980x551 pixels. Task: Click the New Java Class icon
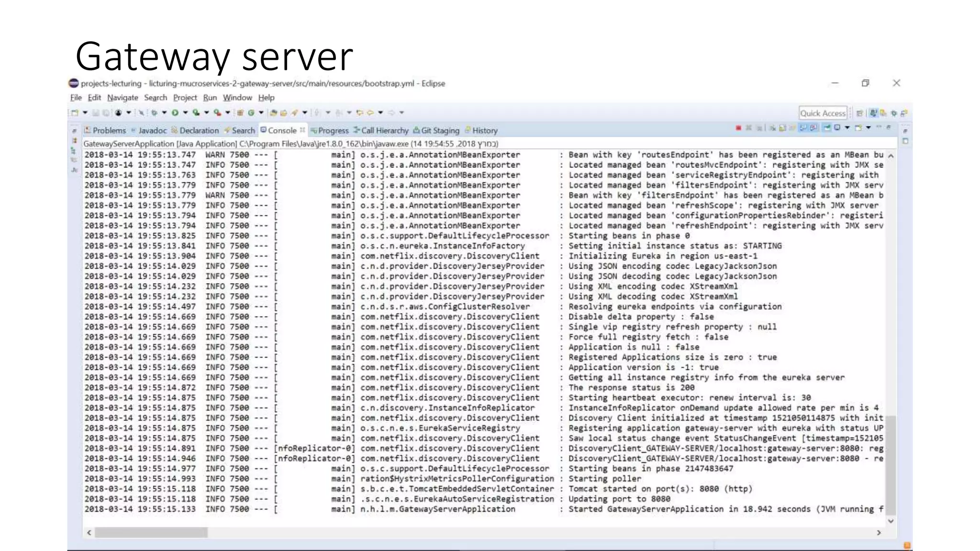(x=251, y=113)
